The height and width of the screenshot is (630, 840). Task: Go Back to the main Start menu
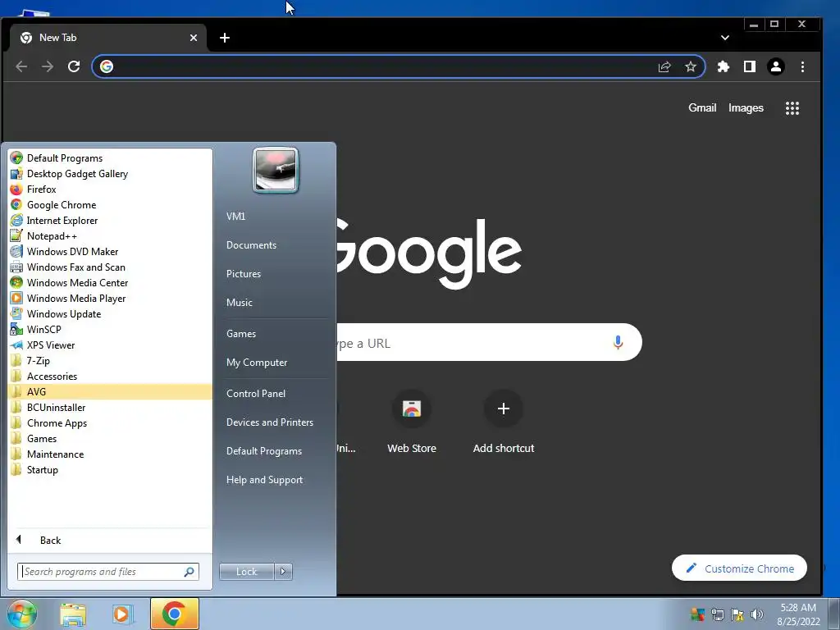111,540
